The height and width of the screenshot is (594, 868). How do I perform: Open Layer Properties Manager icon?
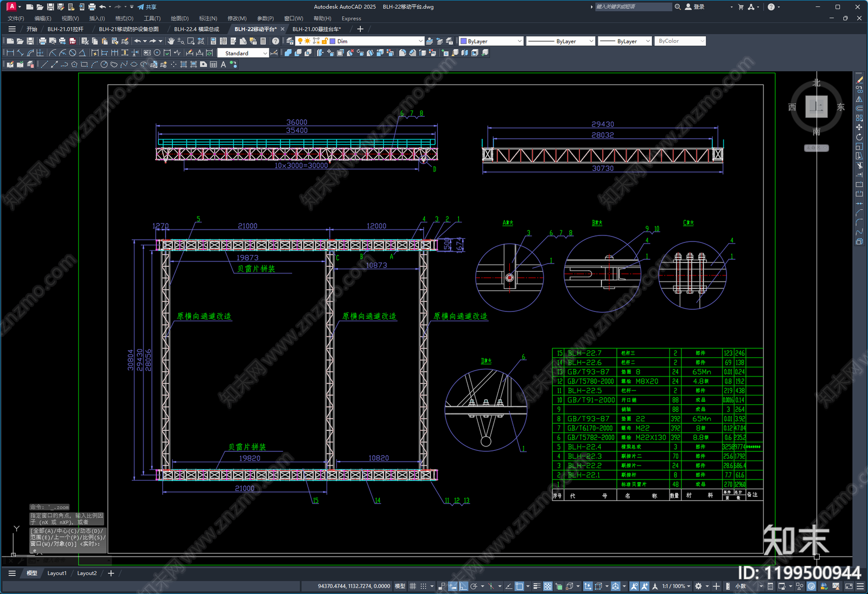tap(290, 41)
